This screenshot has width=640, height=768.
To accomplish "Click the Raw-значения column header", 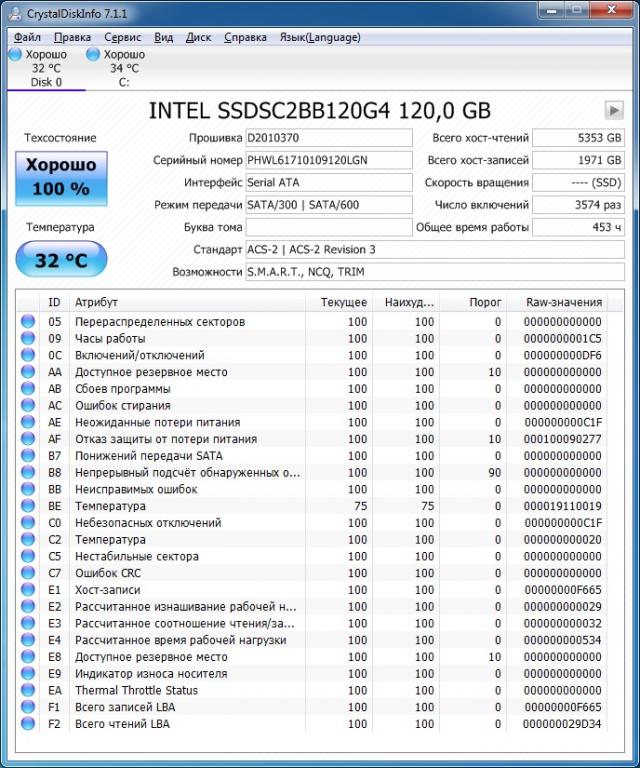I will 557,302.
